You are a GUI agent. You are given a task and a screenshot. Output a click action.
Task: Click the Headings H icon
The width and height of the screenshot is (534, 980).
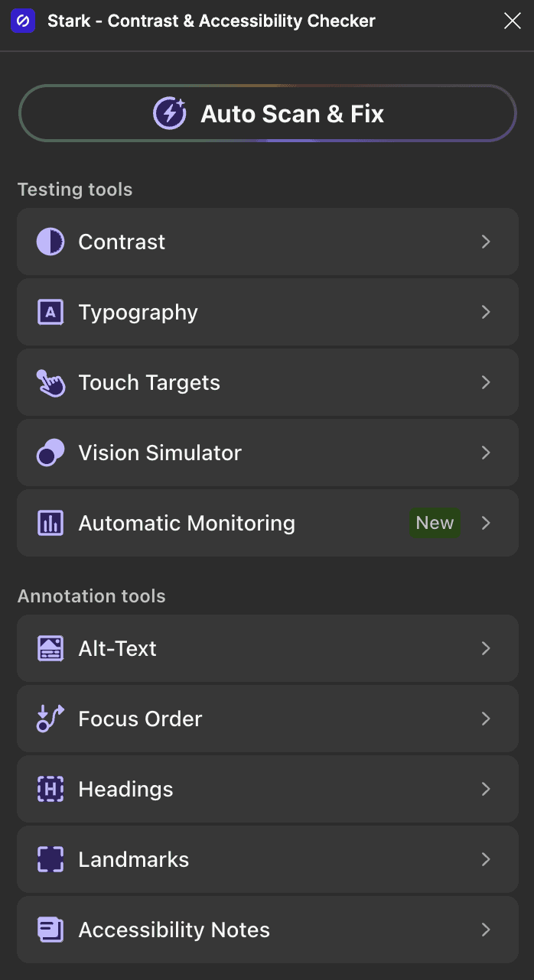(50, 789)
